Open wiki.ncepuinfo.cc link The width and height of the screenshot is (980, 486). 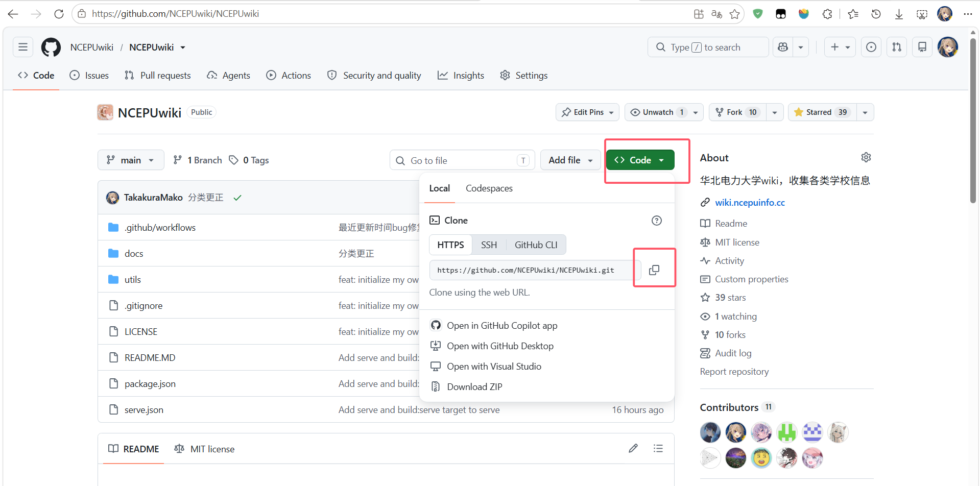[x=750, y=203]
